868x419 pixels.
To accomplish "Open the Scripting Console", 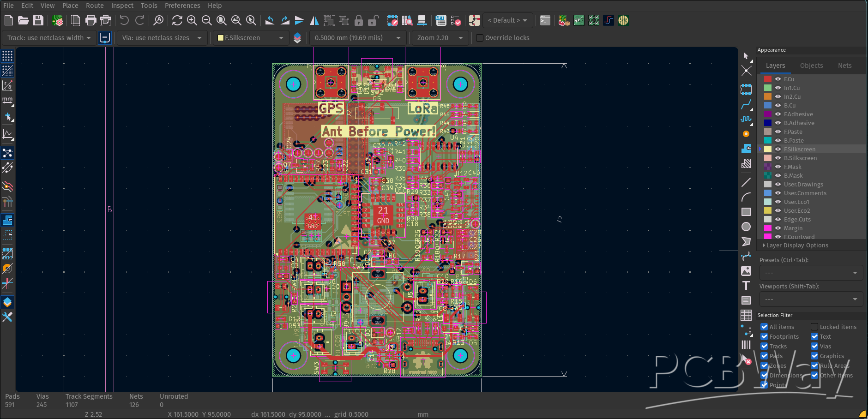I will (545, 20).
